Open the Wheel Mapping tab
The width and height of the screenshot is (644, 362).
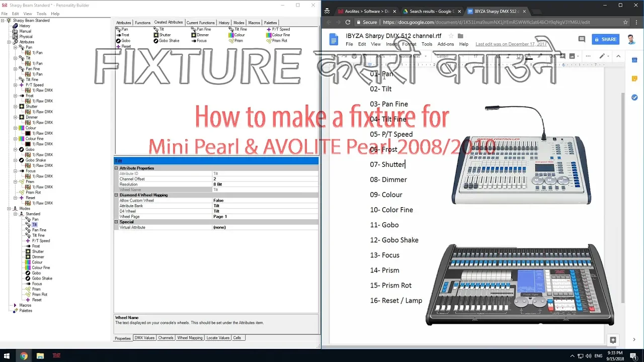(x=190, y=338)
